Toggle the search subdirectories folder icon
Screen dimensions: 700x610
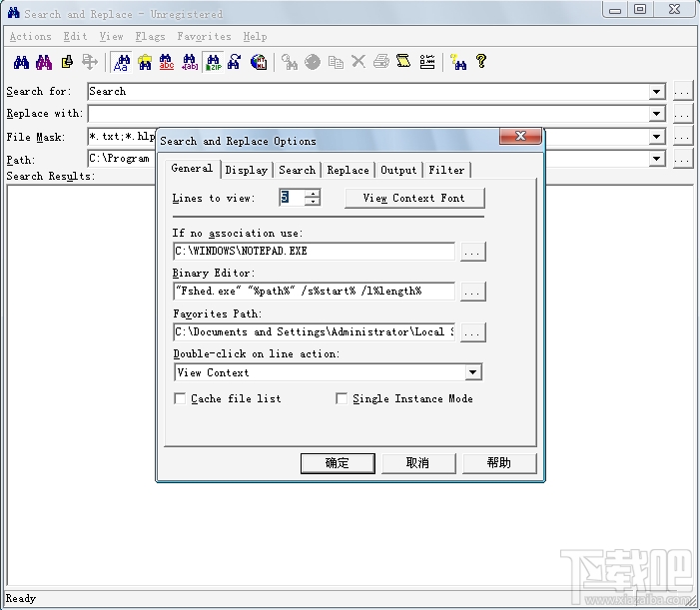point(145,62)
